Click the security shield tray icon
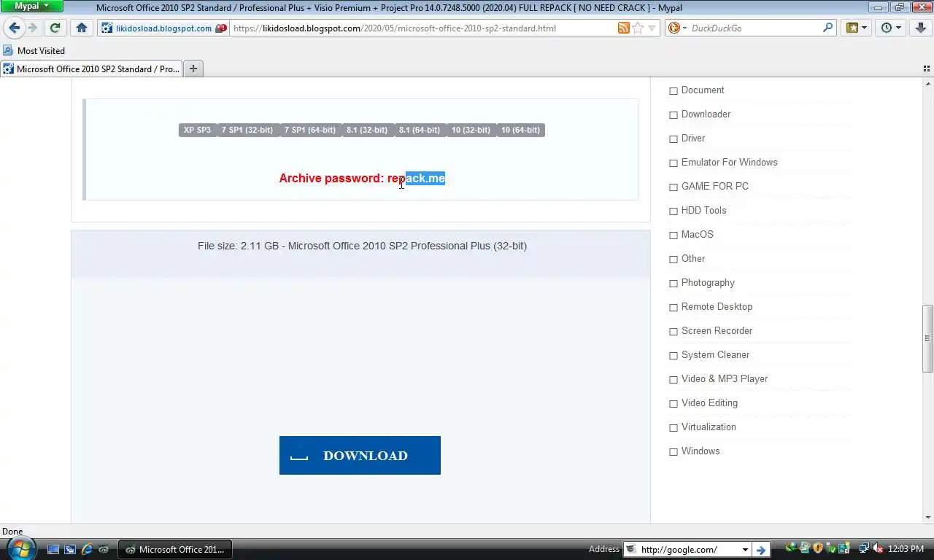The height and width of the screenshot is (560, 934). (x=818, y=548)
